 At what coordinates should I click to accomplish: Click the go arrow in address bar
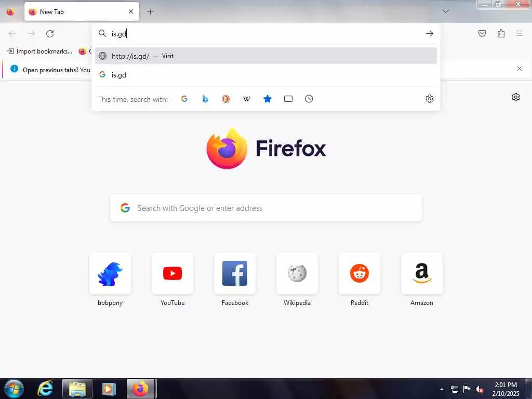point(430,33)
